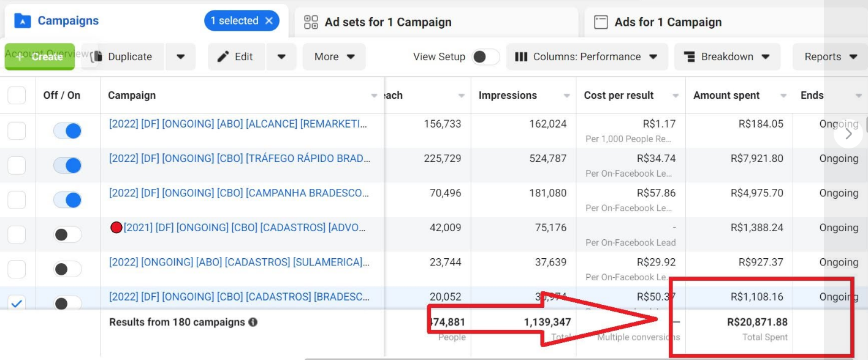The width and height of the screenshot is (868, 360).
Task: Open the More menu
Action: point(334,56)
